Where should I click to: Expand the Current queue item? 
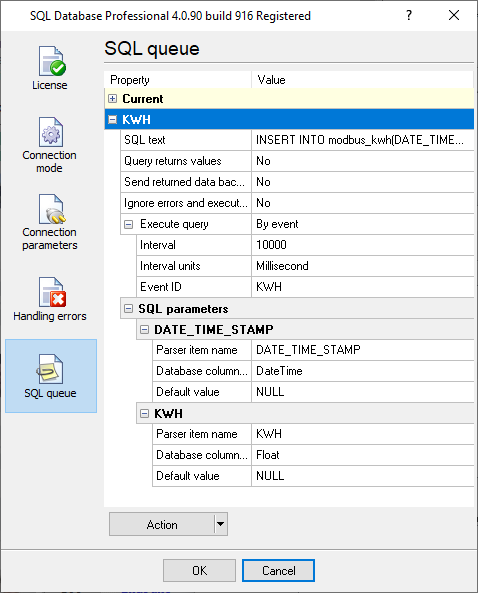point(112,99)
